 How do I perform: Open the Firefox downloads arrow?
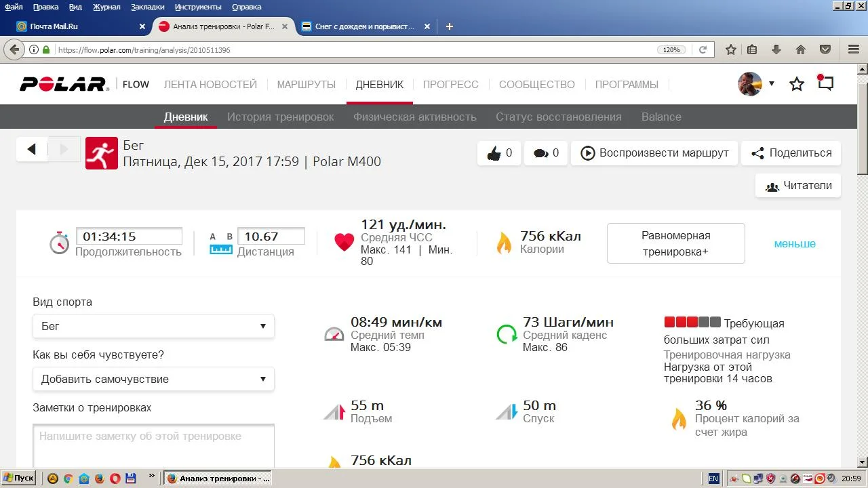[x=776, y=49]
